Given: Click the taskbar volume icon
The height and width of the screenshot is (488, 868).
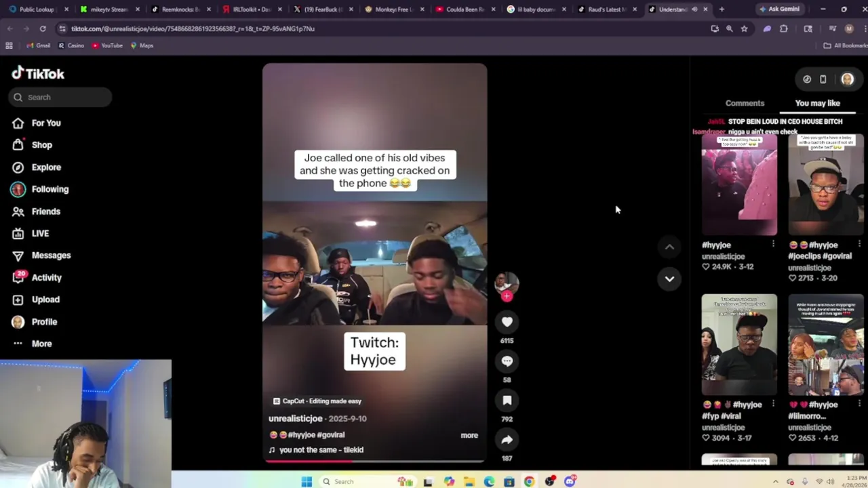Looking at the screenshot, I should pyautogui.click(x=831, y=481).
